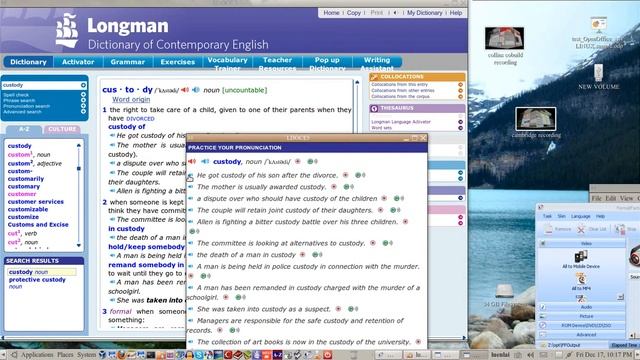
Task: Record yourself saying the headword custody in popup
Action: [298, 162]
